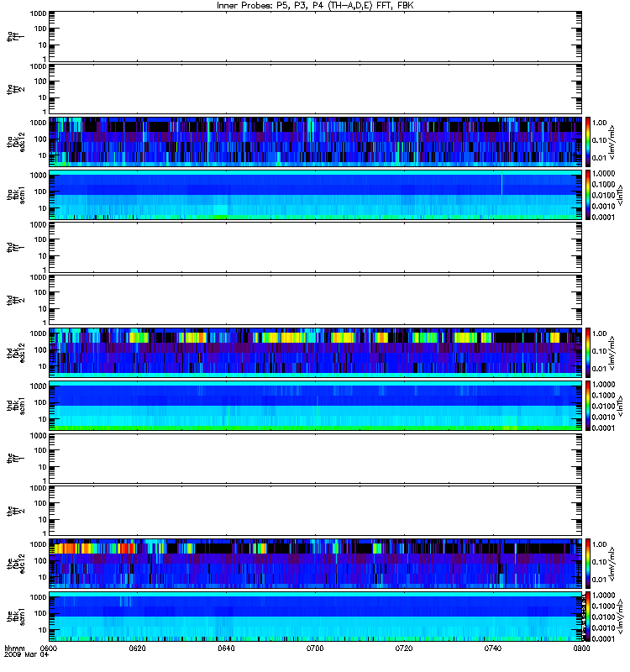
Task: Click the "100" y-axis tick of thd fff 2
Action: click(x=40, y=292)
